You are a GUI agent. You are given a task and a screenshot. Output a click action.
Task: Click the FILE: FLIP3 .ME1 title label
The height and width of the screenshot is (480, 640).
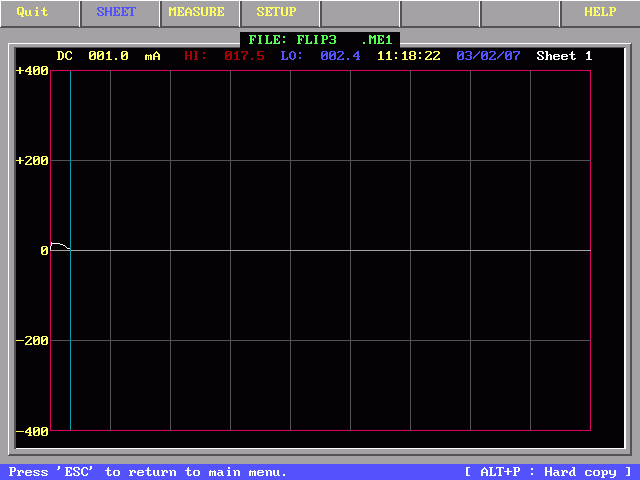(x=320, y=40)
